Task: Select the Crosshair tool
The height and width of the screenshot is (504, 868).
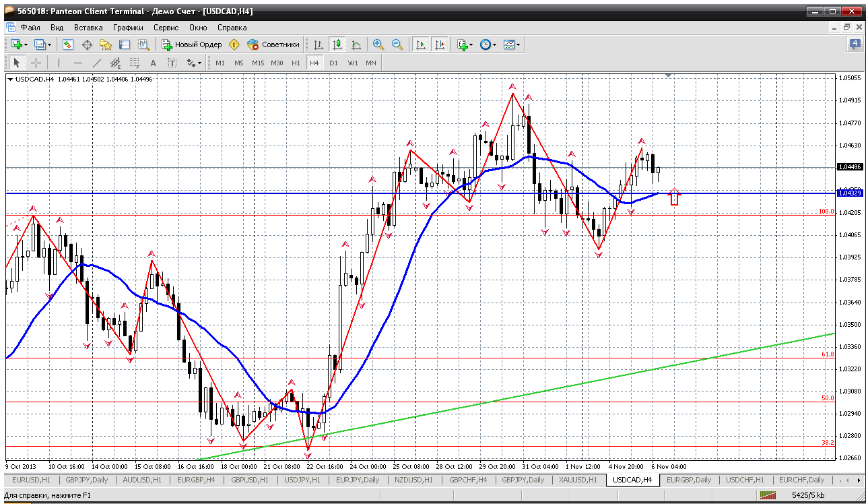Action: coord(36,63)
